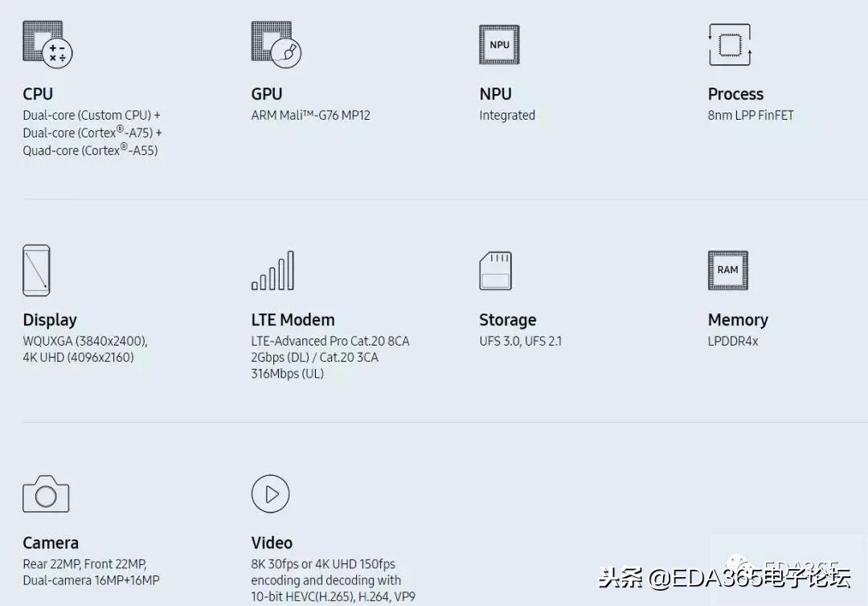Click the Storage heading text

coord(507,320)
